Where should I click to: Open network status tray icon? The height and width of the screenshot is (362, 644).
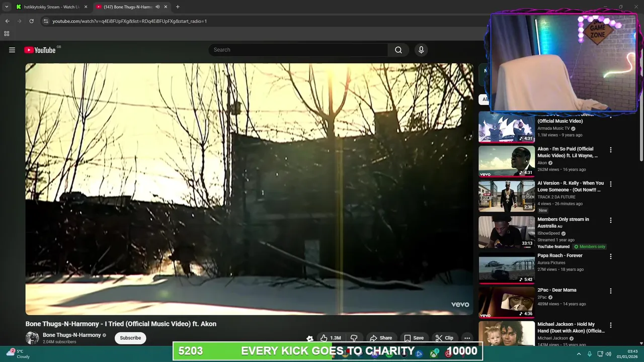pyautogui.click(x=600, y=354)
